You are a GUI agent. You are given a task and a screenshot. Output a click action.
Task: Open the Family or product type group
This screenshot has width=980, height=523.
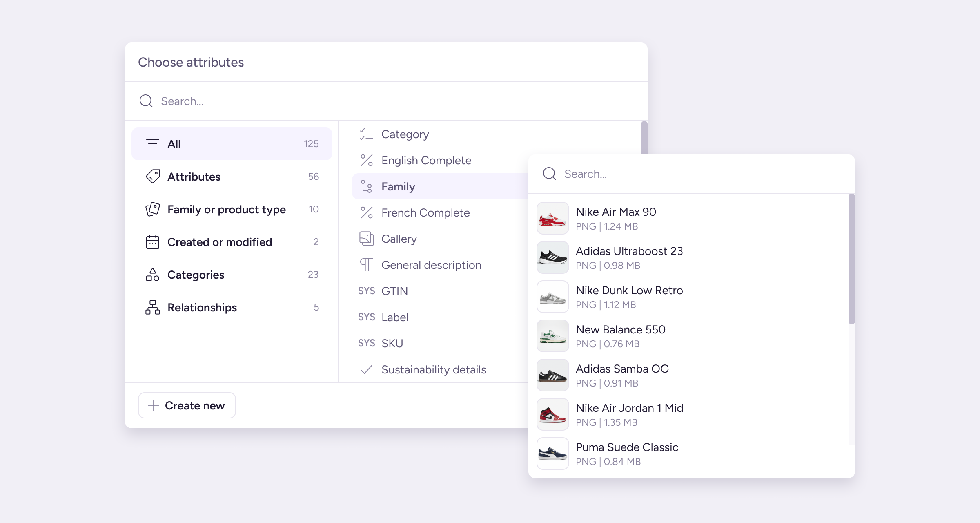point(232,209)
